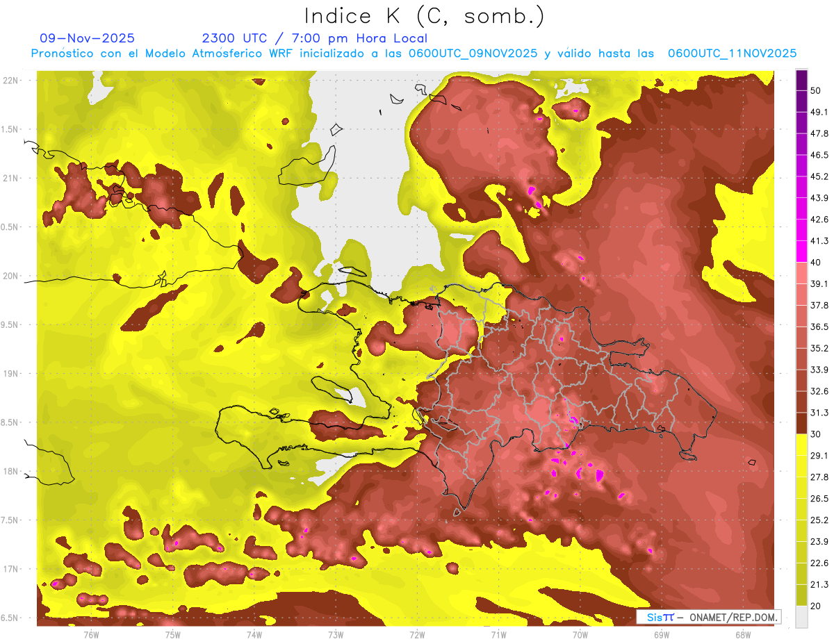Click the '50' value on the color scale
The height and width of the screenshot is (644, 834).
pos(816,91)
